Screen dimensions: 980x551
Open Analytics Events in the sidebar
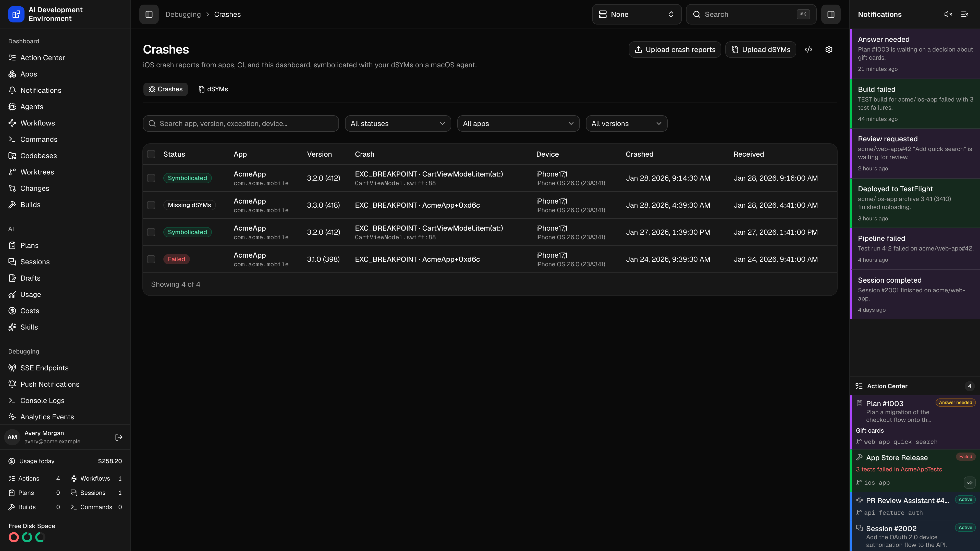click(65, 417)
